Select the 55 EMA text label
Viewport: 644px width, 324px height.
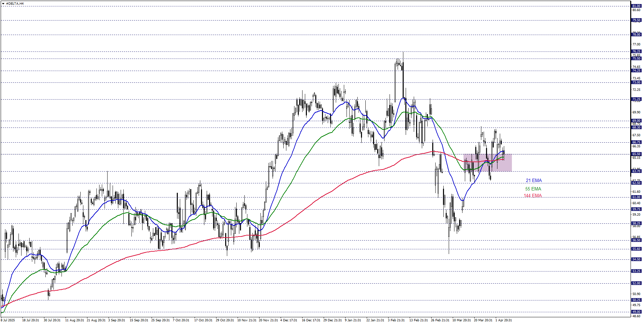(533, 189)
